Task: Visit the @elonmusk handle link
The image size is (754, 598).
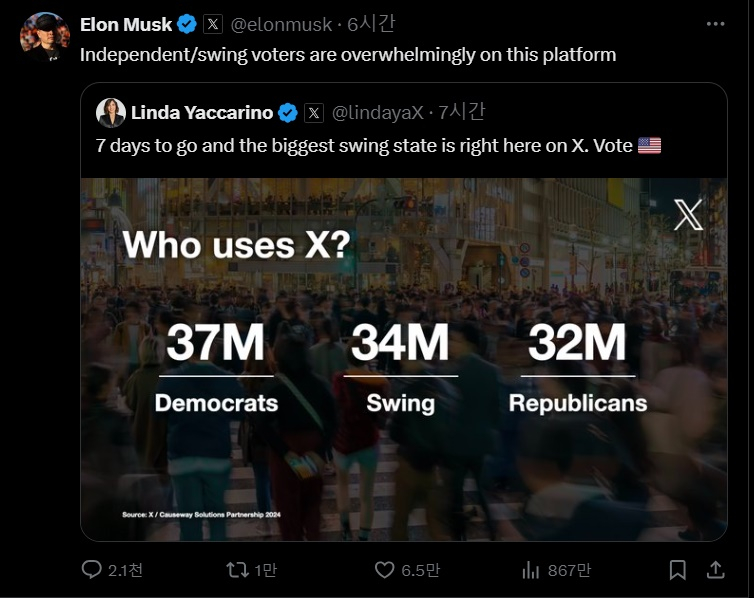Action: [x=282, y=24]
